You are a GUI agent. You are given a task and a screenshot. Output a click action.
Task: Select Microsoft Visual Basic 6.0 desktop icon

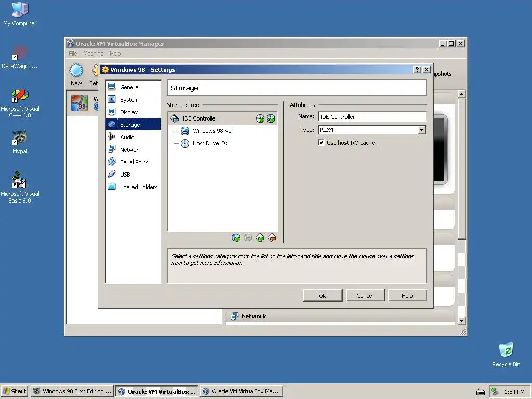[20, 187]
